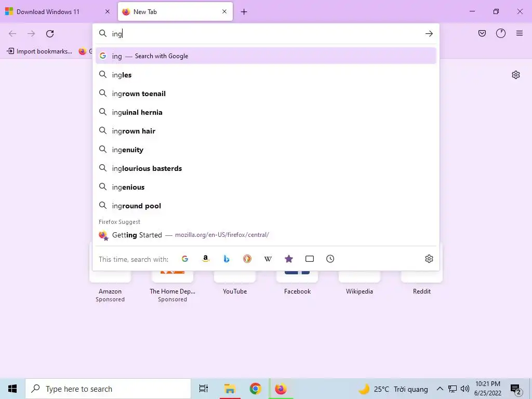
Task: Choose the 'inglourious basterds' suggestion
Action: pos(265,168)
